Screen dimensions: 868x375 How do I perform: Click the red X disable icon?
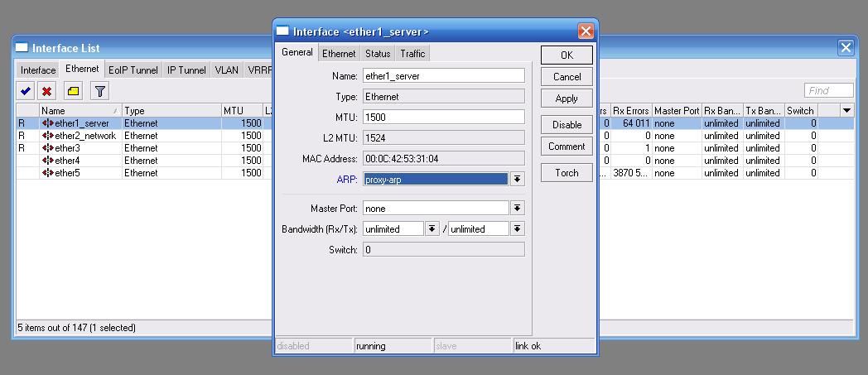(48, 92)
